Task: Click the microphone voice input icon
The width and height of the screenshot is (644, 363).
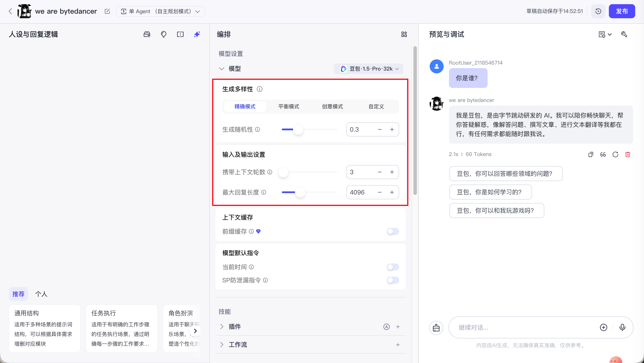Action: coord(622,327)
